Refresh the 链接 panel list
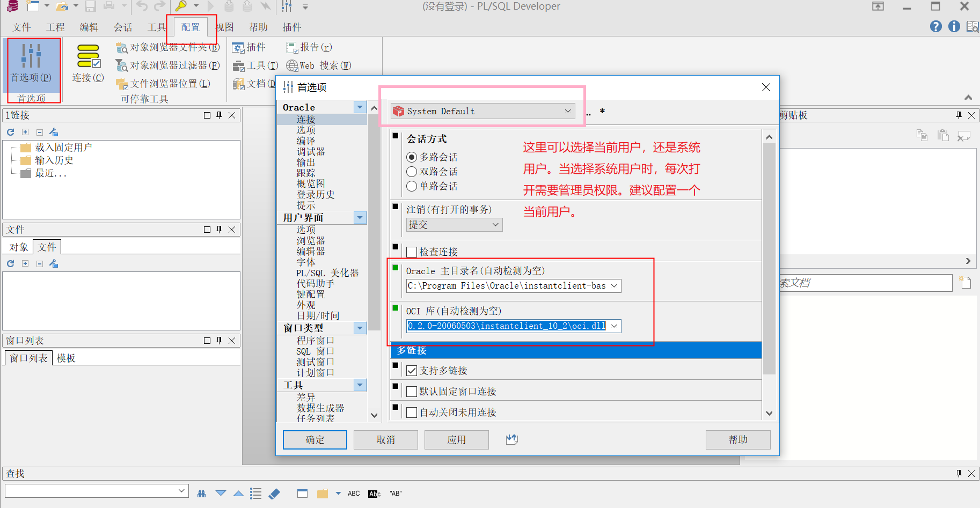Image resolution: width=980 pixels, height=508 pixels. coord(10,132)
